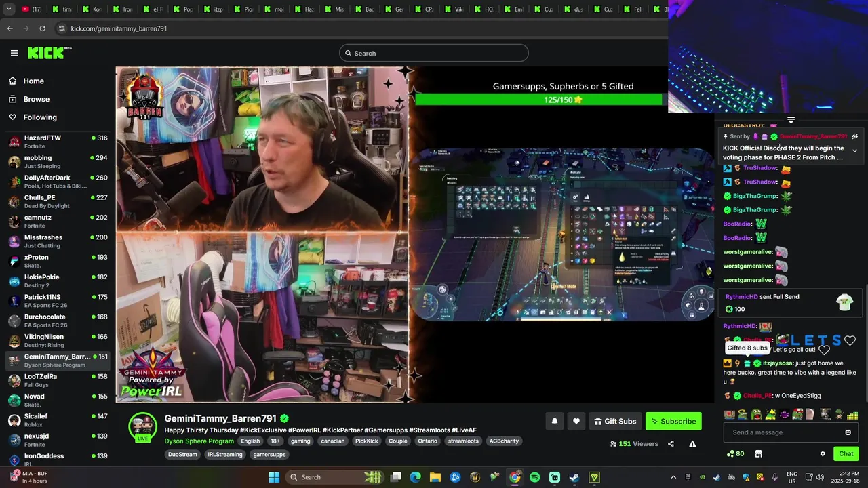Image resolution: width=868 pixels, height=488 pixels.
Task: Select the English language tag
Action: (x=250, y=441)
